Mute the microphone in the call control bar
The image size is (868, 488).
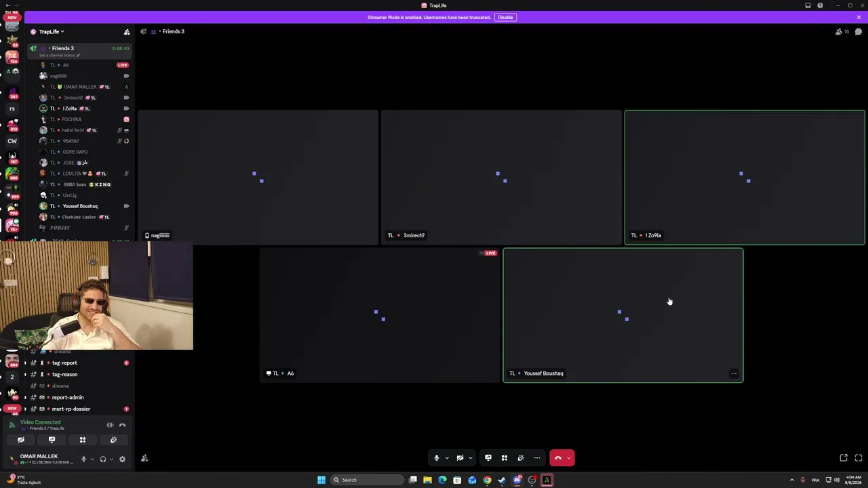(x=437, y=458)
